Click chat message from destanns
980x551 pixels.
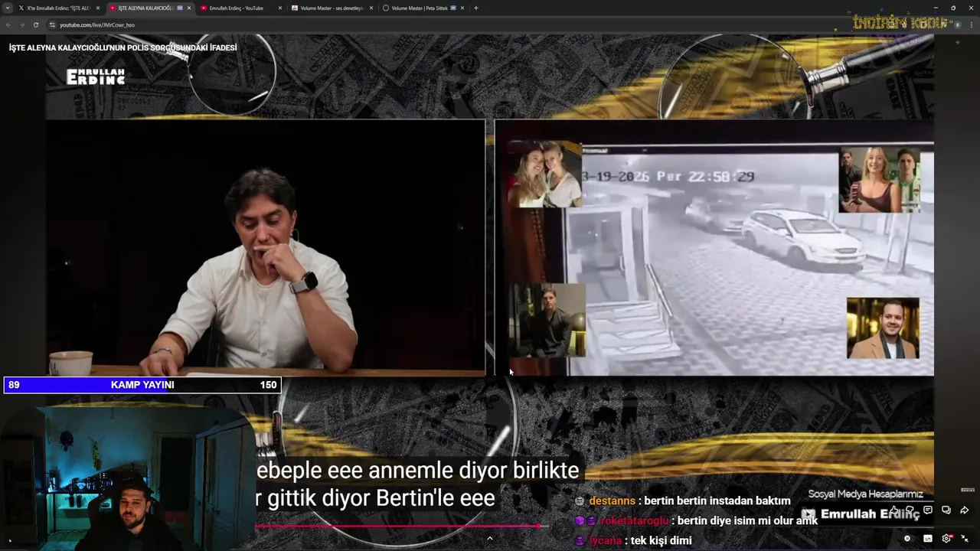pos(684,500)
